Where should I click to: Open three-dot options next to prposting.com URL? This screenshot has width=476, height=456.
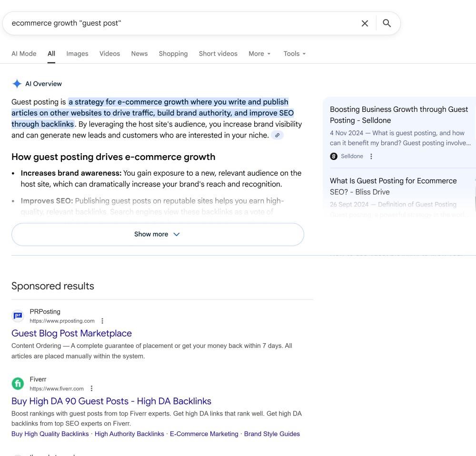(x=102, y=321)
